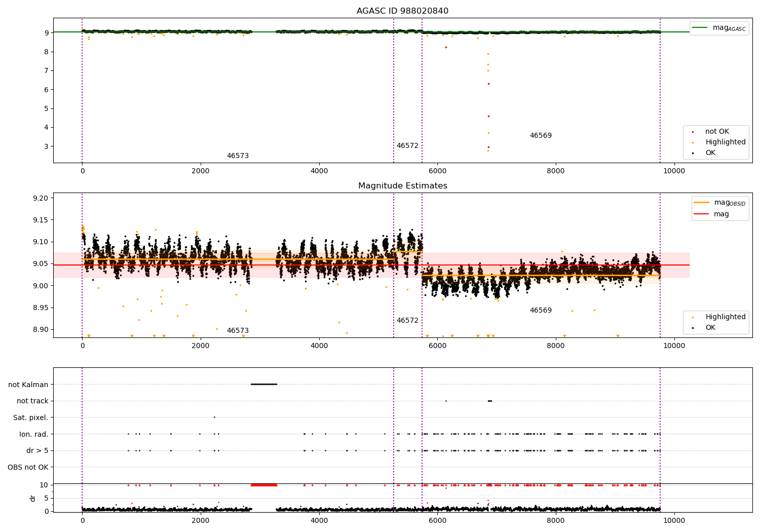
Task: Click obsid label 46573 in the top plot
Action: pos(238,156)
